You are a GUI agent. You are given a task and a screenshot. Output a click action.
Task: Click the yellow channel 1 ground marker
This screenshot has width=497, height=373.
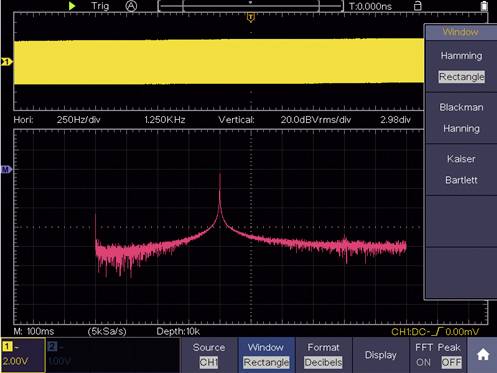coord(6,62)
